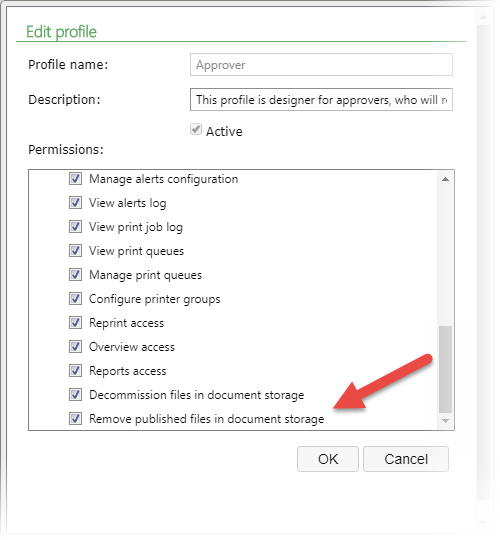Click permissions list scroll up arrow
Image resolution: width=500 pixels, height=540 pixels.
pos(445,179)
